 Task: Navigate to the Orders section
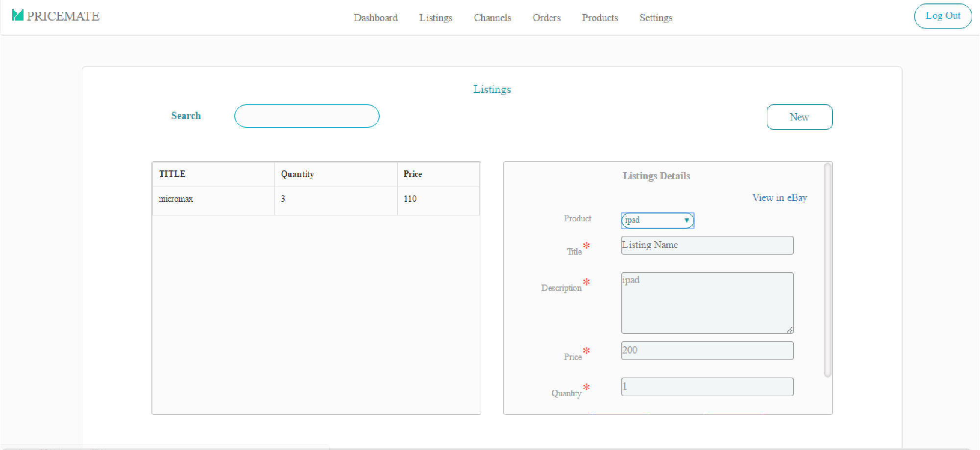[546, 18]
